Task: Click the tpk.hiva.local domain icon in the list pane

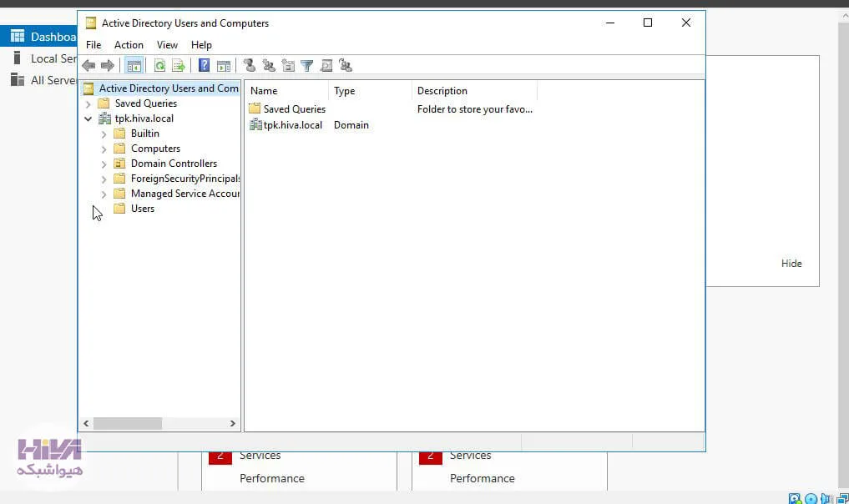Action: 255,125
